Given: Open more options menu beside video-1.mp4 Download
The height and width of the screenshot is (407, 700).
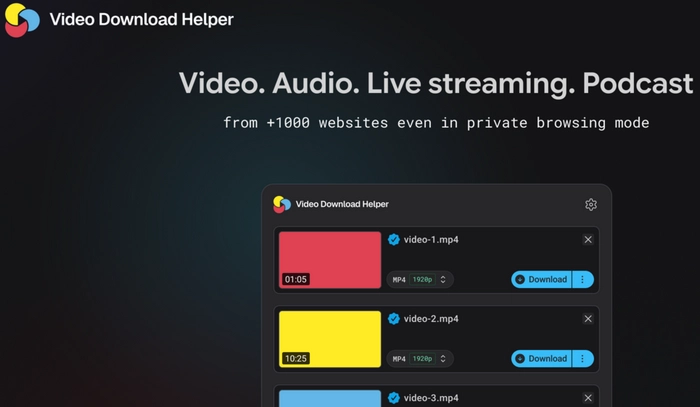Looking at the screenshot, I should click(x=583, y=279).
